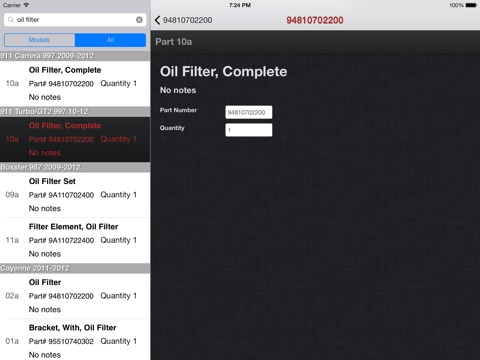Tap the Part Number label

point(178,110)
